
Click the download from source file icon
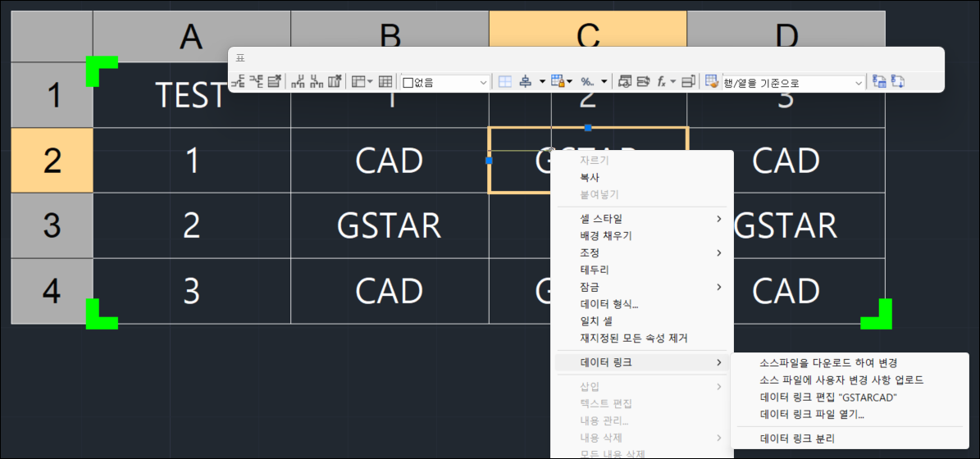pos(898,82)
